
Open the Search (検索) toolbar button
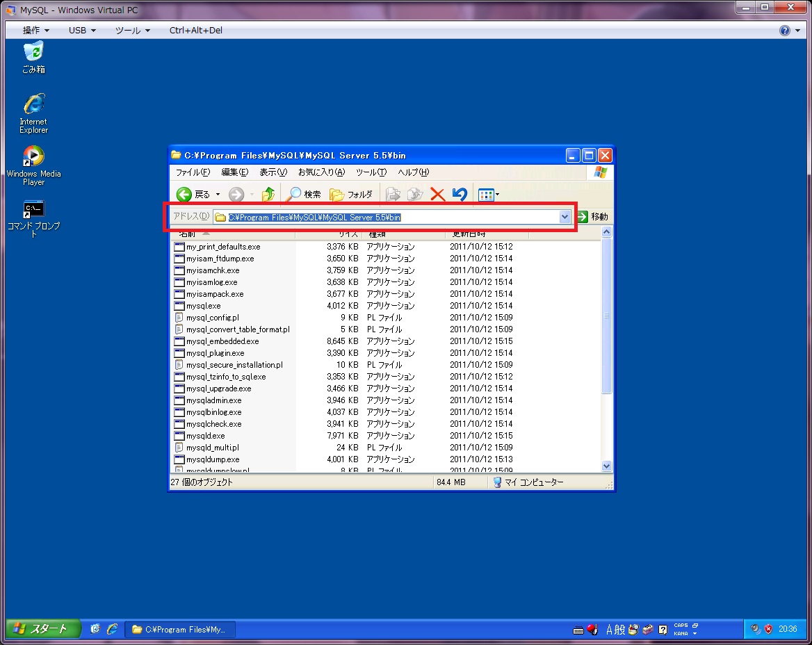click(x=304, y=195)
